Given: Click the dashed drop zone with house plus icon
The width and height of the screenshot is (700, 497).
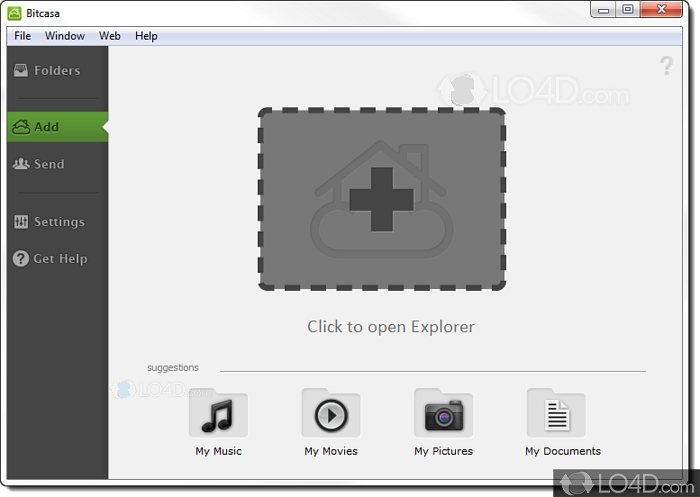Looking at the screenshot, I should (382, 199).
